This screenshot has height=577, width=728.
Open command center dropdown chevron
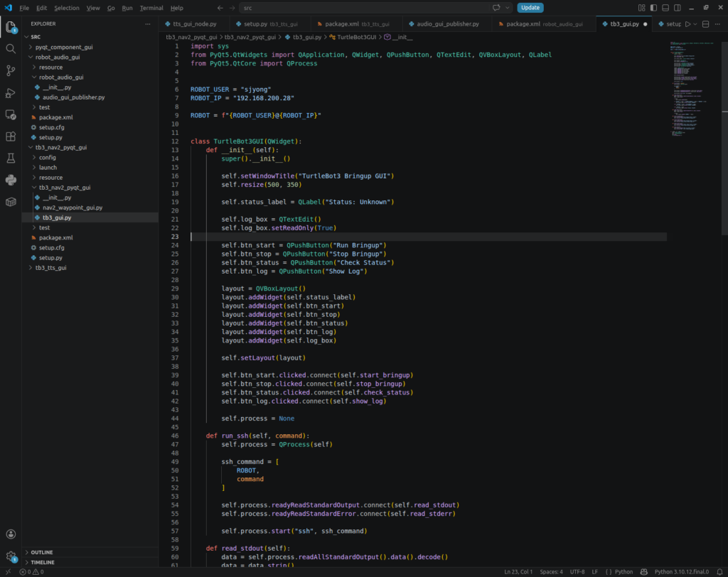[x=507, y=8]
